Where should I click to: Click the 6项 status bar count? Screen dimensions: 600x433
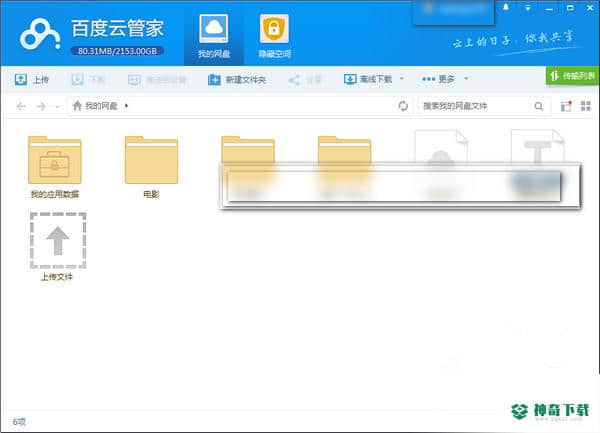click(19, 422)
